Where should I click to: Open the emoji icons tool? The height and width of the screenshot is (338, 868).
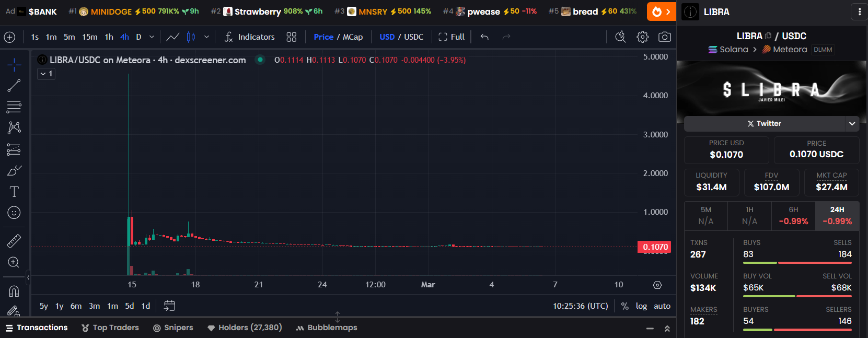pos(14,213)
